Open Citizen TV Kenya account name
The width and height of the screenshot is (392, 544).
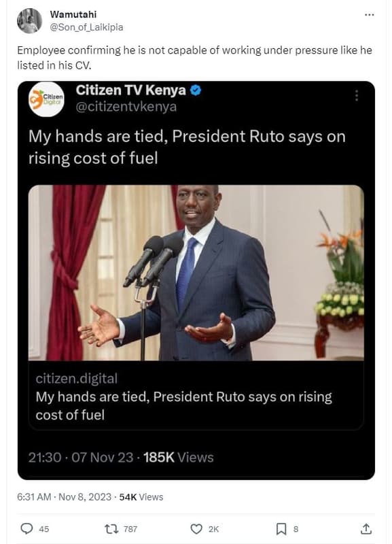click(x=130, y=90)
